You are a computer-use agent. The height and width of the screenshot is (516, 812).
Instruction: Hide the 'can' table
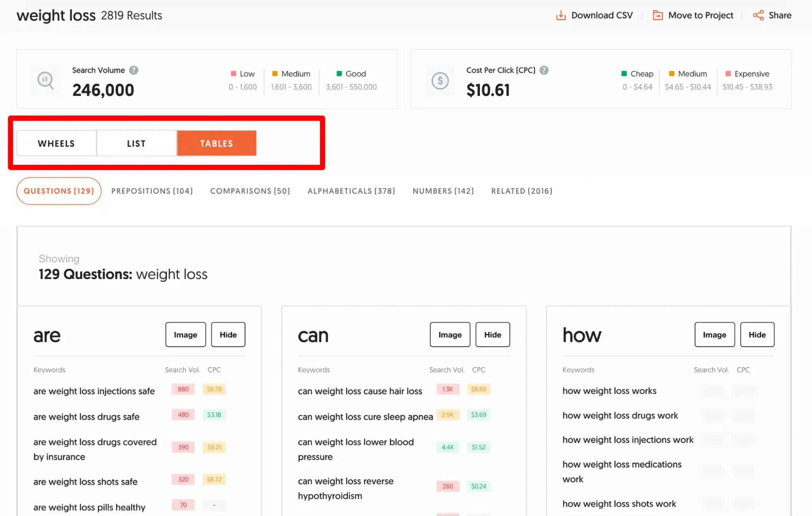[493, 335]
